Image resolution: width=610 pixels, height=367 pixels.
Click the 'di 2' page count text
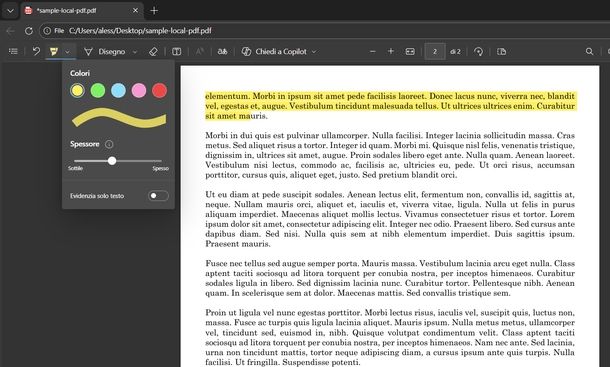coord(455,51)
